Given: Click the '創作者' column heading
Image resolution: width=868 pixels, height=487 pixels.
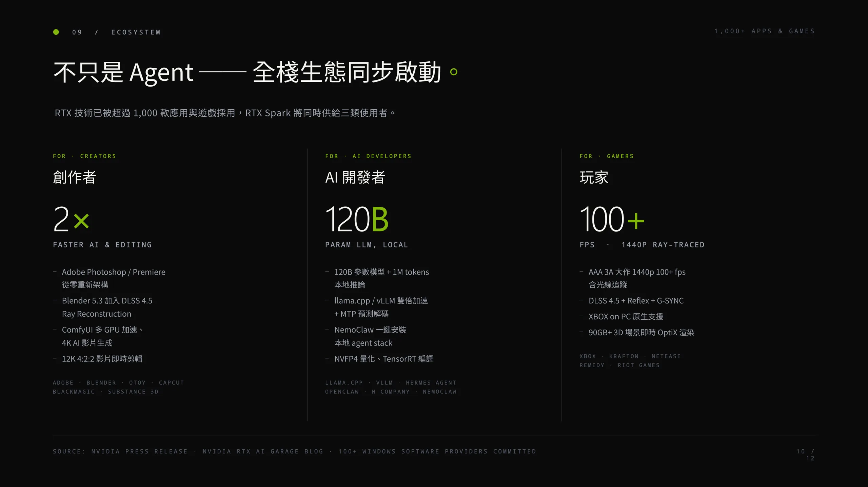Looking at the screenshot, I should pos(75,177).
